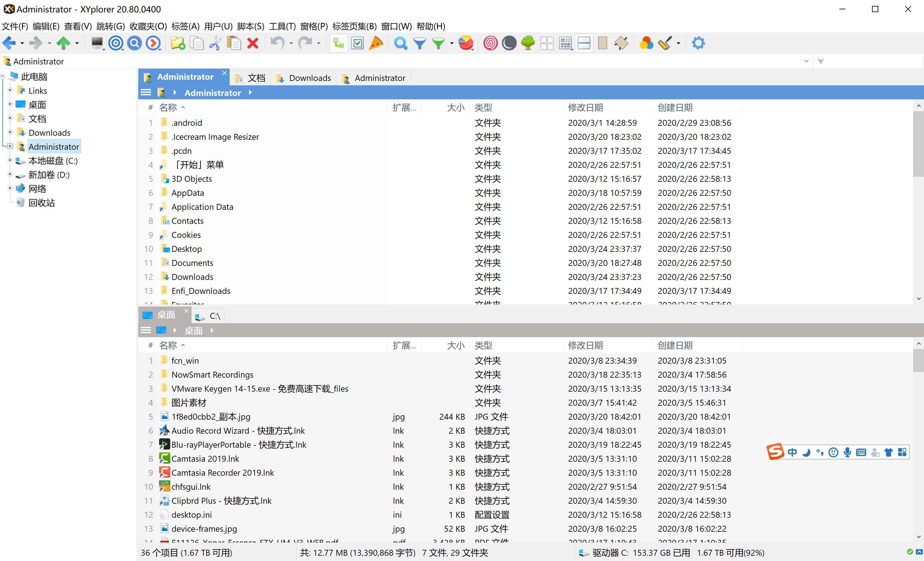The height and width of the screenshot is (561, 924).
Task: Create a new folder from the toolbar
Action: click(178, 43)
